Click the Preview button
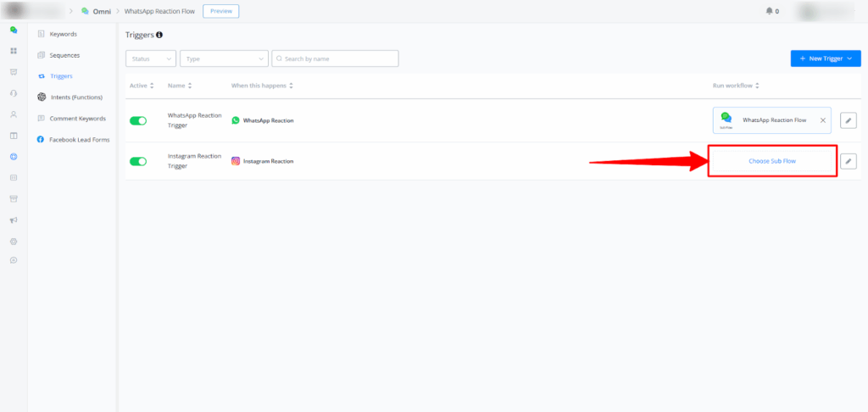This screenshot has height=412, width=868. tap(220, 11)
